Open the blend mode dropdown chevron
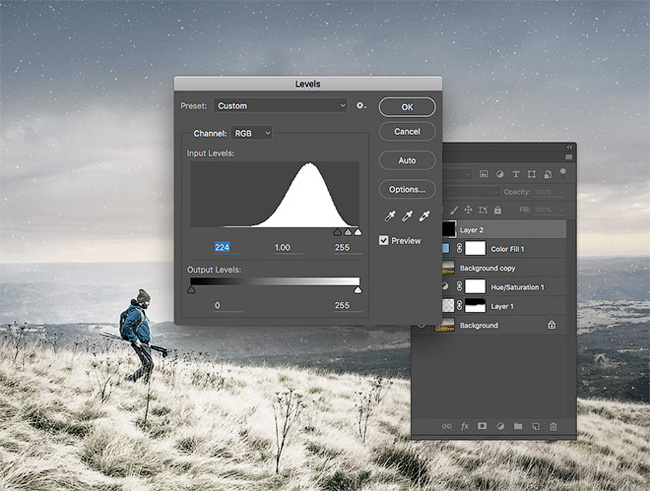This screenshot has width=650, height=491. [497, 192]
